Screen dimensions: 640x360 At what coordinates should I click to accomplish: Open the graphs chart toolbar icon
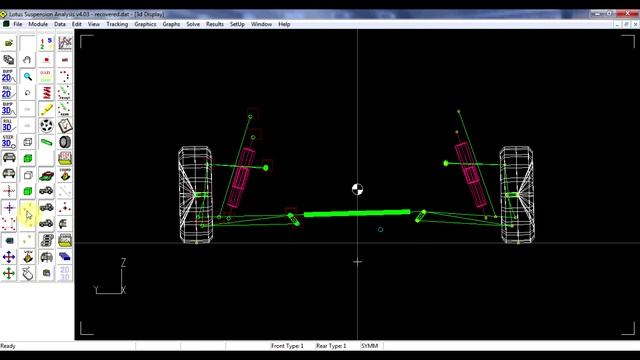(65, 43)
